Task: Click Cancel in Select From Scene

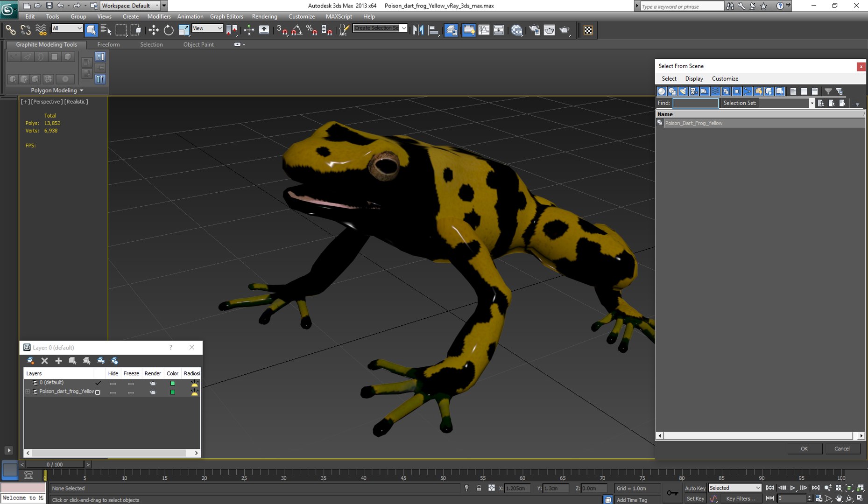Action: click(x=842, y=448)
